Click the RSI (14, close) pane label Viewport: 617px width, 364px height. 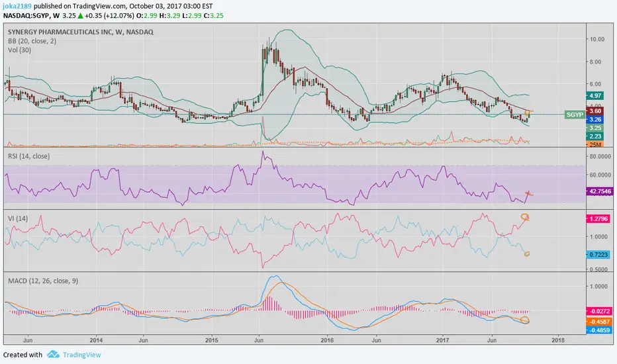[28, 156]
